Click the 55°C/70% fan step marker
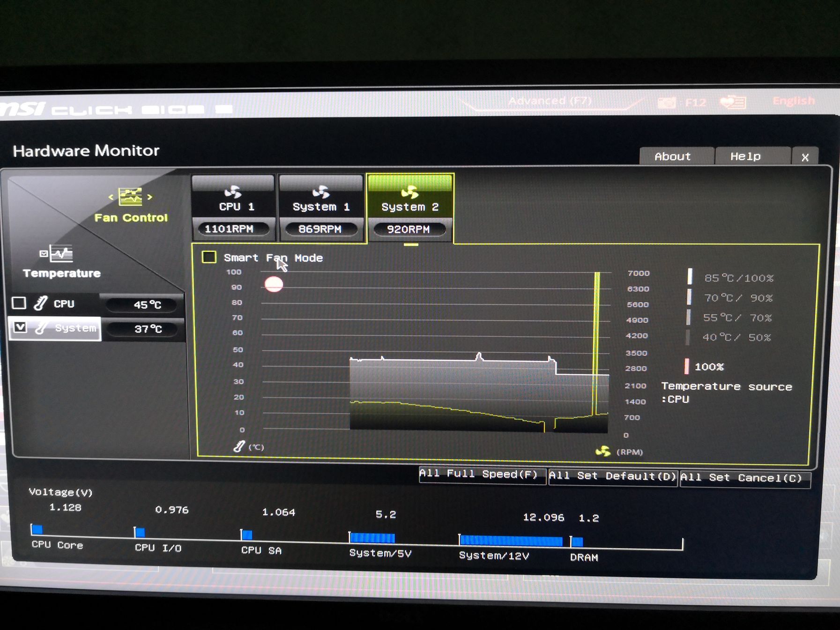The height and width of the screenshot is (630, 840). (688, 317)
